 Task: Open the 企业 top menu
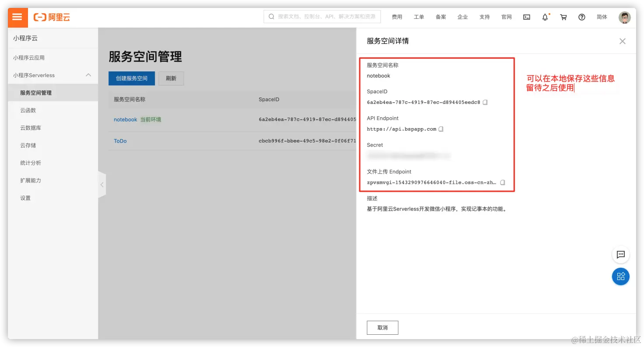click(462, 17)
